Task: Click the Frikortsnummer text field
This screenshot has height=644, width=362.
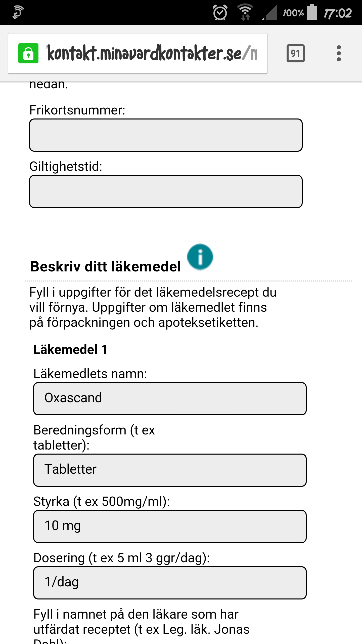Action: pyautogui.click(x=166, y=135)
